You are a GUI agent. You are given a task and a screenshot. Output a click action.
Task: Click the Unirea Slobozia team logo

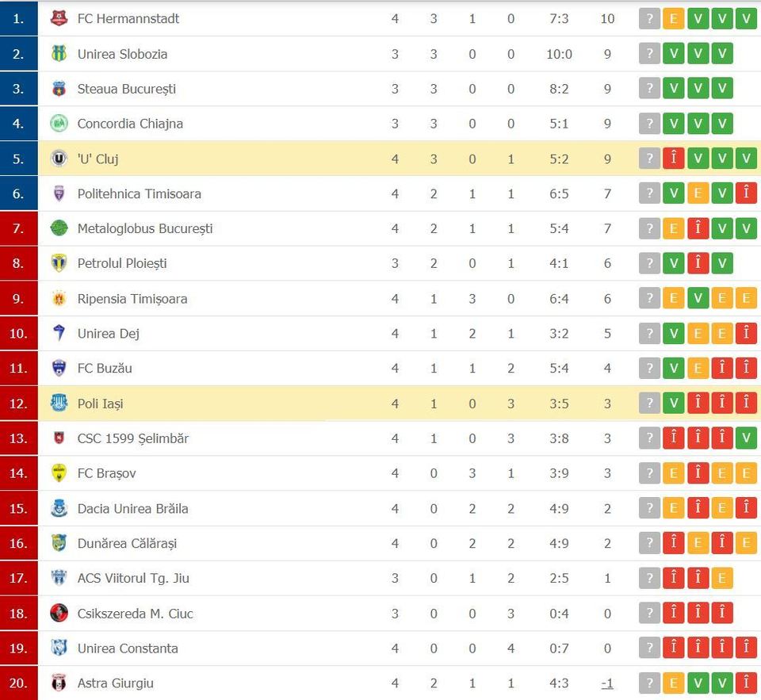[x=59, y=54]
